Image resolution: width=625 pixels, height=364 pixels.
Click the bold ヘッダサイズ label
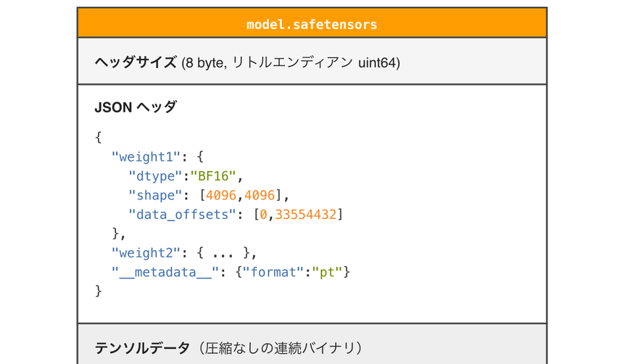[x=136, y=62]
